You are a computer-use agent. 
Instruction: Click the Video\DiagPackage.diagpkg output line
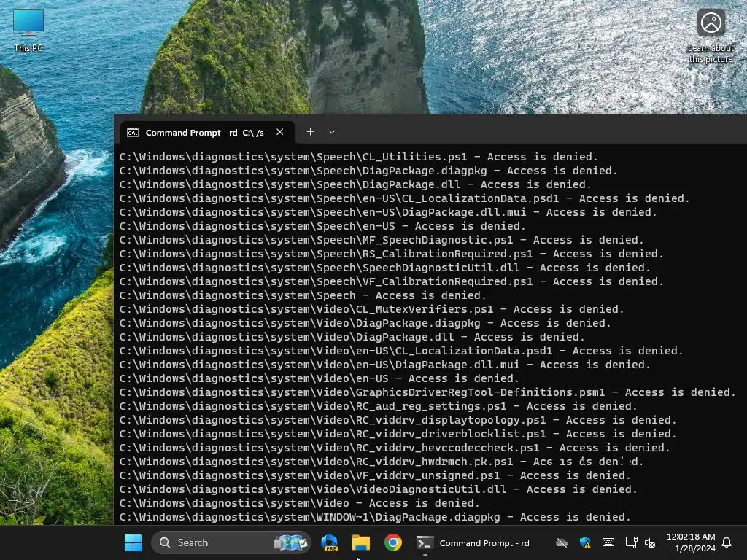[365, 323]
